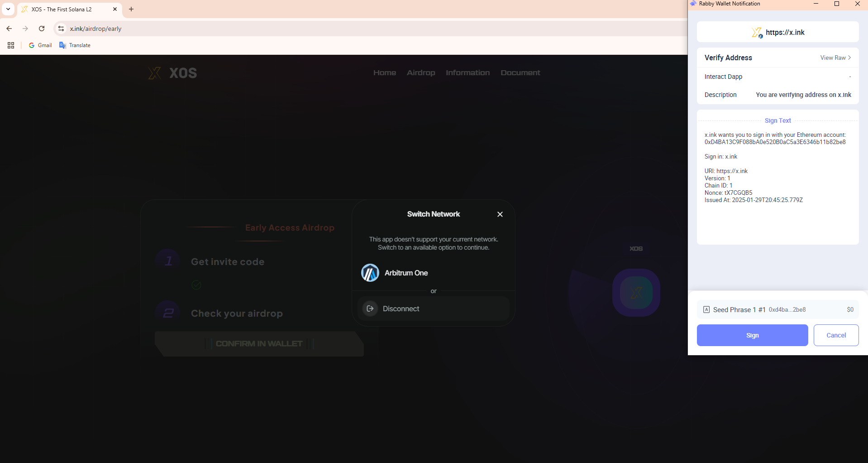Click the green checkmark under Get invite code

pos(196,285)
